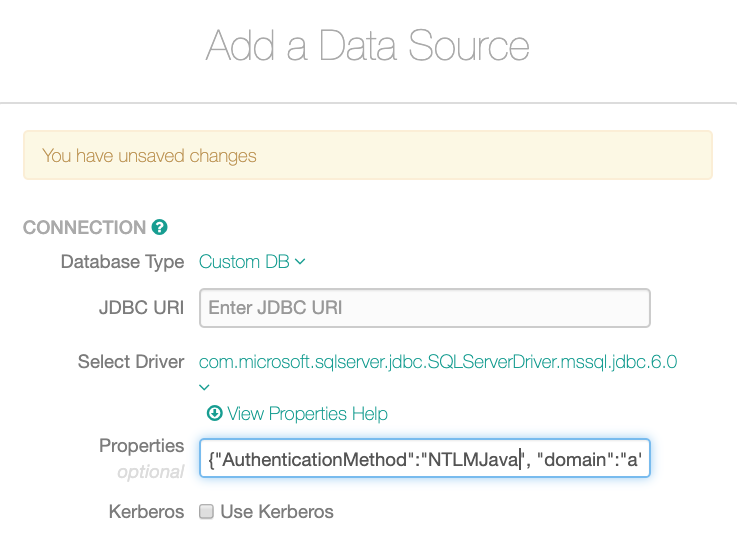Click the 'optional' hint under Properties
The width and height of the screenshot is (737, 540).
pyautogui.click(x=151, y=472)
